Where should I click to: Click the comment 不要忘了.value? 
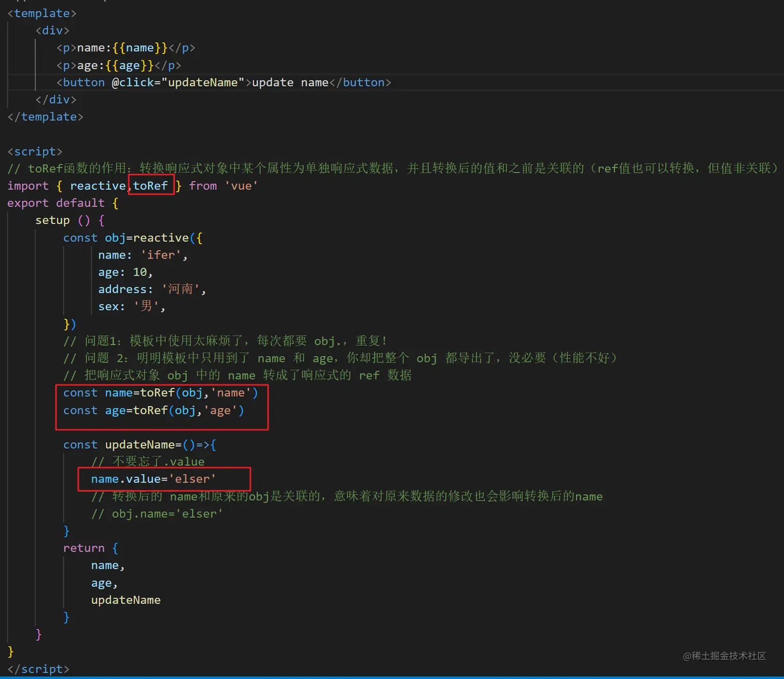(148, 462)
